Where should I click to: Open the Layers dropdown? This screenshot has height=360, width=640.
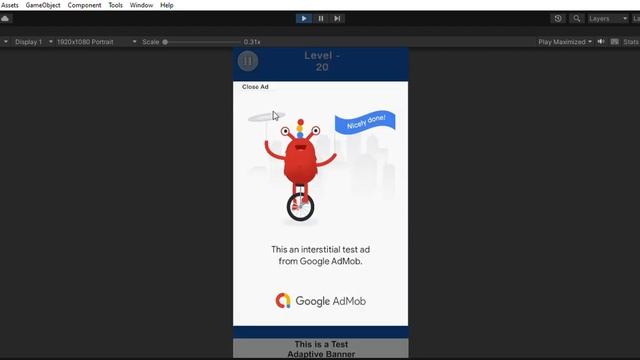click(608, 18)
